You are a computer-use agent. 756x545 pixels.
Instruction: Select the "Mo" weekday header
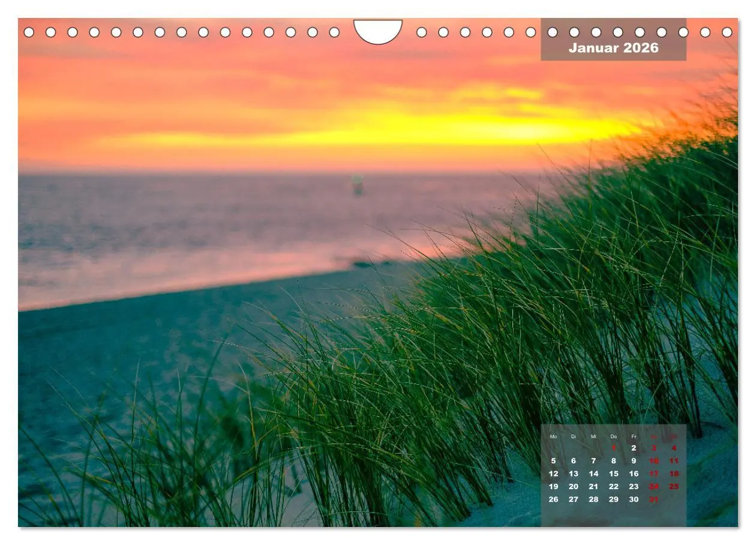coord(553,436)
